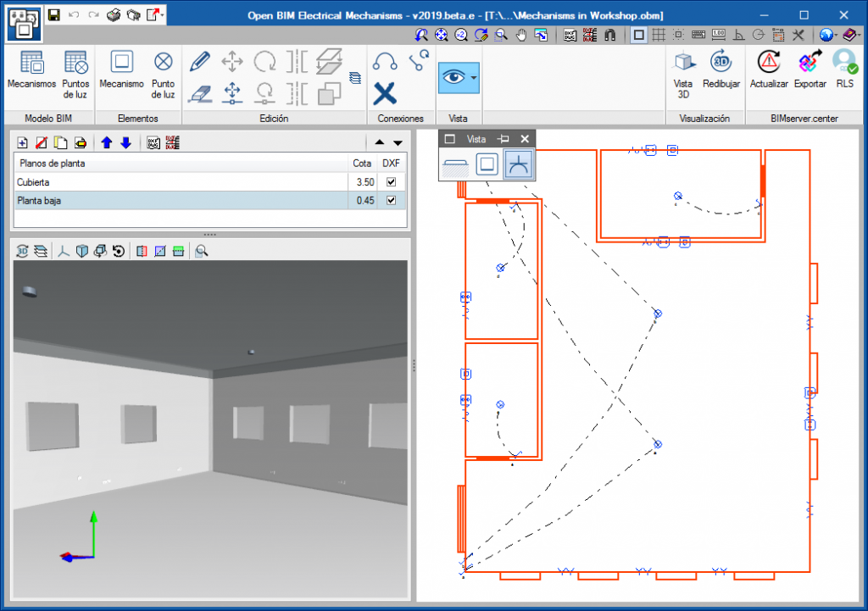Uncheck the DXF checkbox for Cubierta
Image resolution: width=868 pixels, height=611 pixels.
(x=391, y=182)
